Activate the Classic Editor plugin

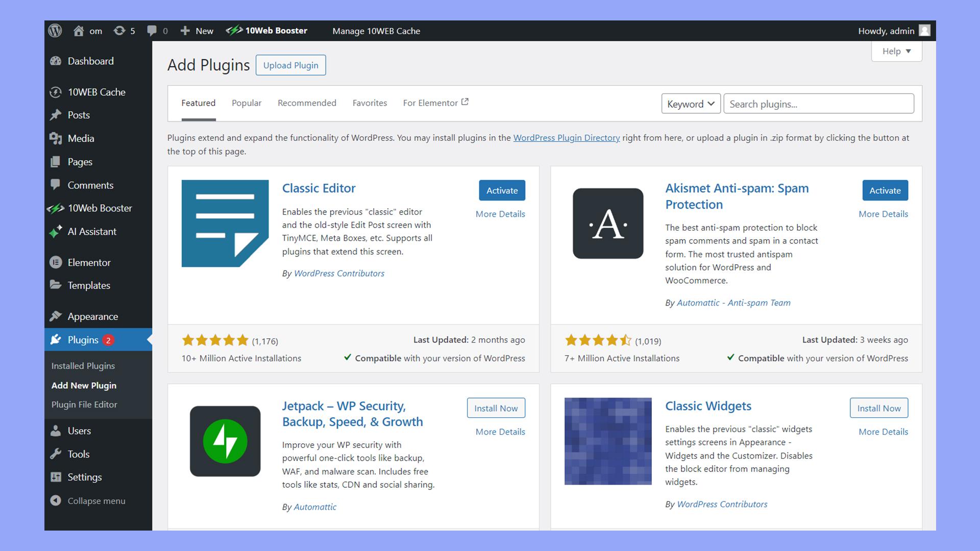point(502,190)
